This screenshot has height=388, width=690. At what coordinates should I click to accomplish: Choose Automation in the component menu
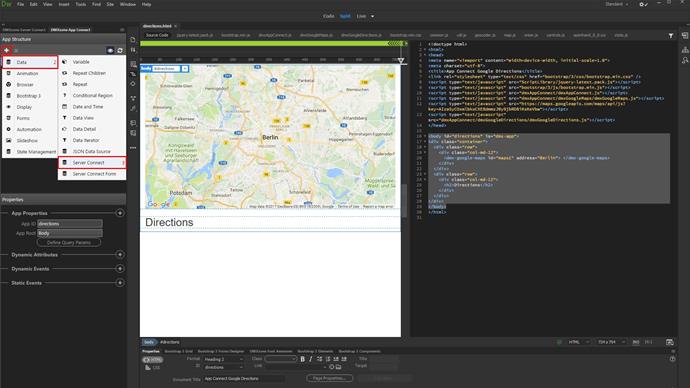[30, 129]
